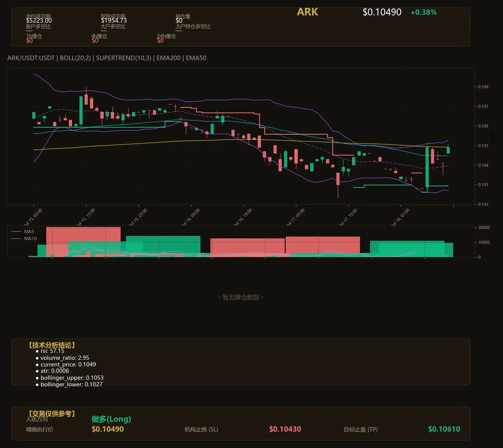
Task: Click the 0.107 price axis label
Action: tap(483, 106)
